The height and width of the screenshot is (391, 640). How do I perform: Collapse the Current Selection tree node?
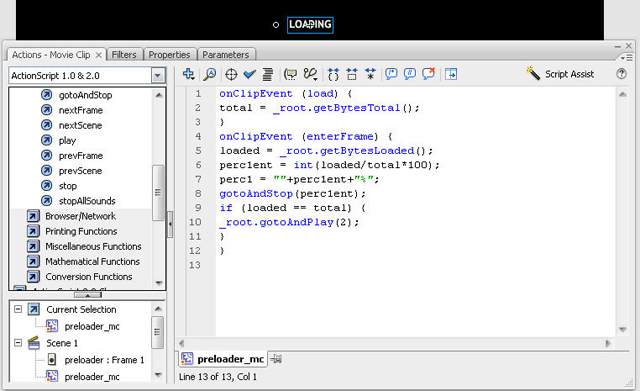pos(18,309)
